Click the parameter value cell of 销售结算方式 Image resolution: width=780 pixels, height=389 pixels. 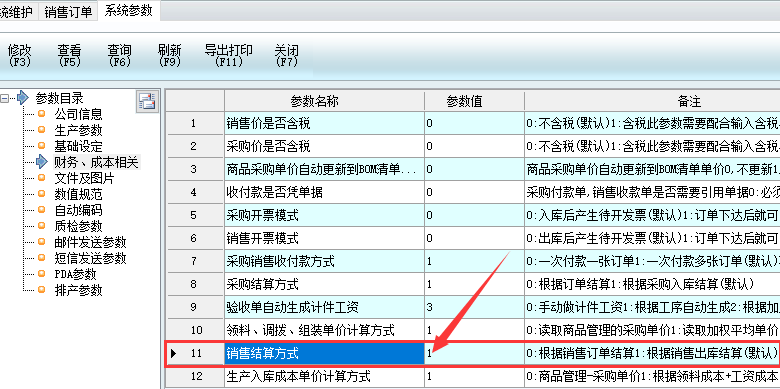tap(474, 354)
